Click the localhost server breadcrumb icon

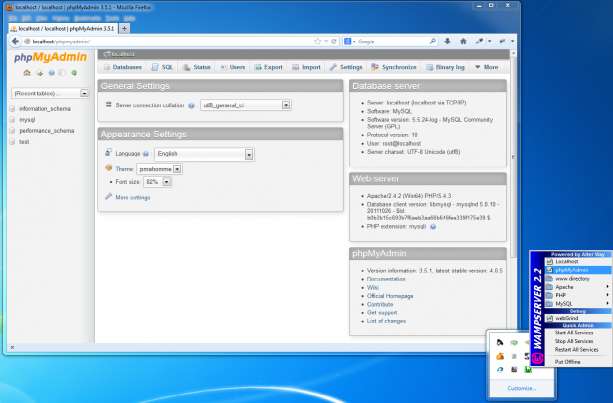[x=107, y=54]
